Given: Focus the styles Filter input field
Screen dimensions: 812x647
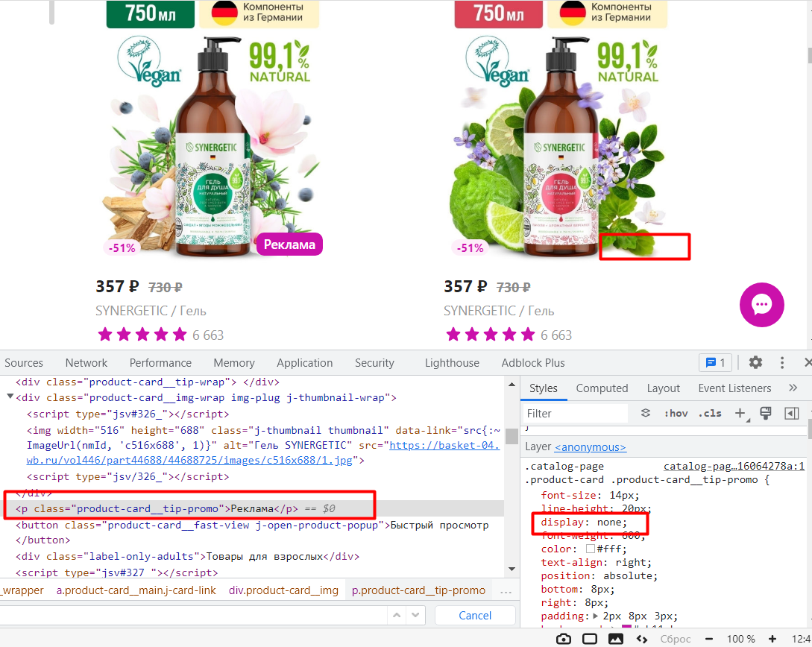Looking at the screenshot, I should (x=576, y=413).
